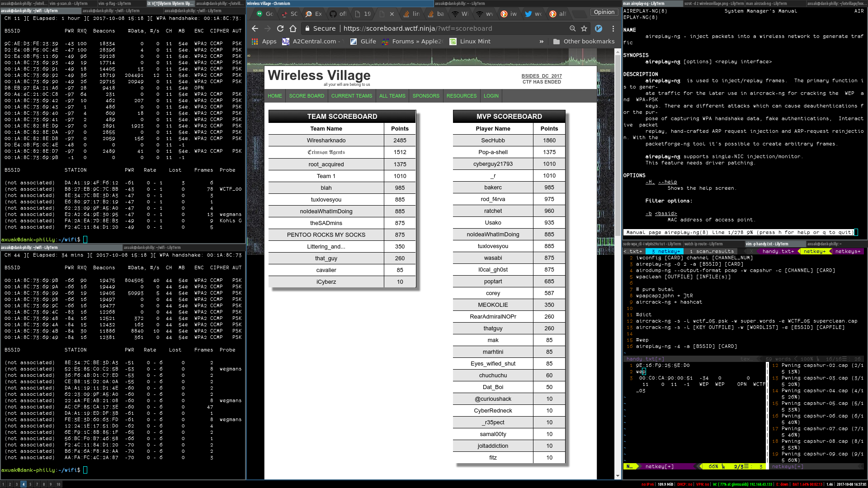868x488 pixels.
Task: Click the browser settings menu icon
Action: tap(613, 28)
